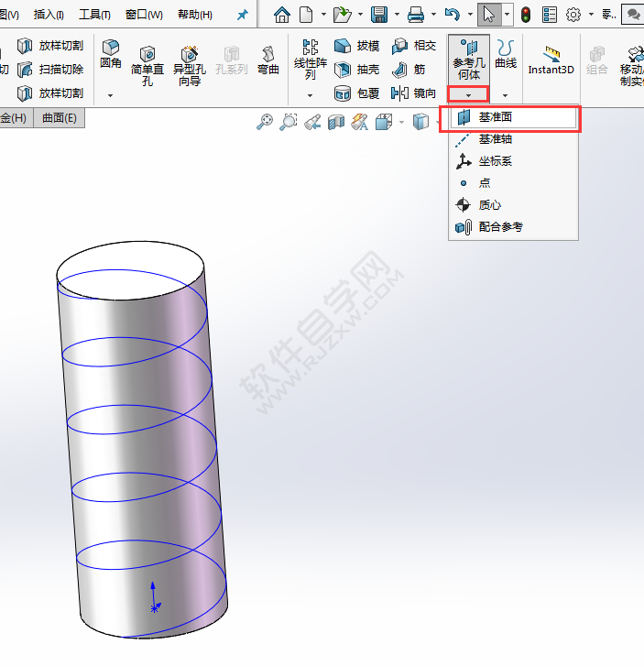This screenshot has width=644, height=666.
Task: Expand the Select tool dropdown arrow
Action: pos(508,15)
